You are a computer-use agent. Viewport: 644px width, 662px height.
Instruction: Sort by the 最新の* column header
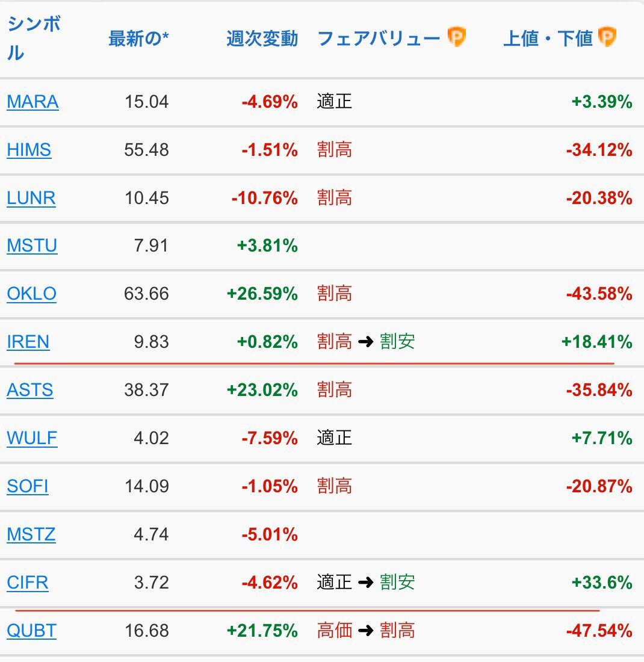(x=138, y=39)
